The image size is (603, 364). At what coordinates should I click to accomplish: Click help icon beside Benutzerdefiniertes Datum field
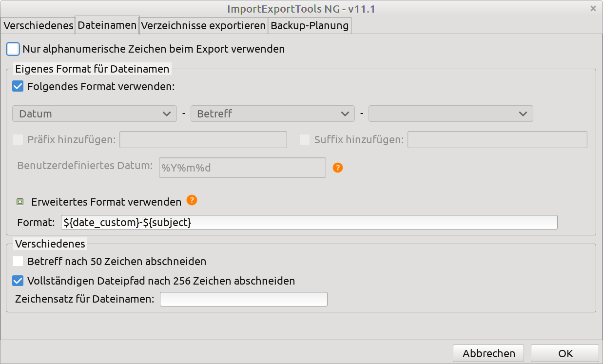[338, 168]
